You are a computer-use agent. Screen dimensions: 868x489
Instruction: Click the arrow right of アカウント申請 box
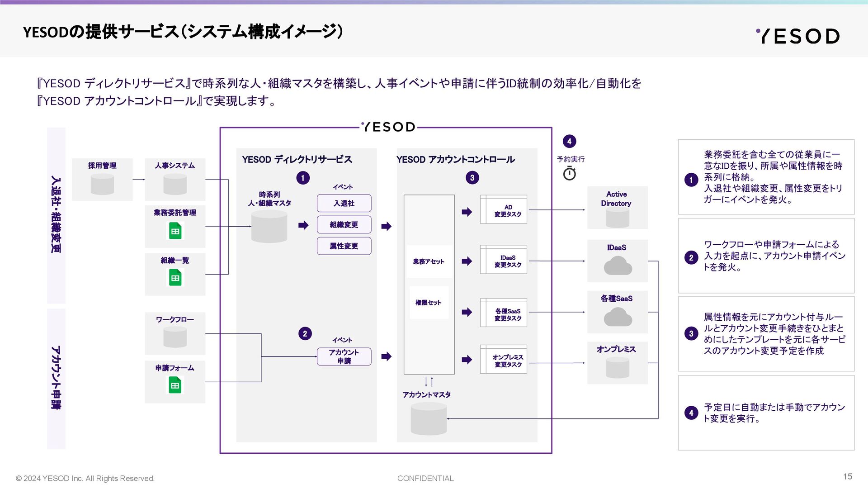coord(387,356)
